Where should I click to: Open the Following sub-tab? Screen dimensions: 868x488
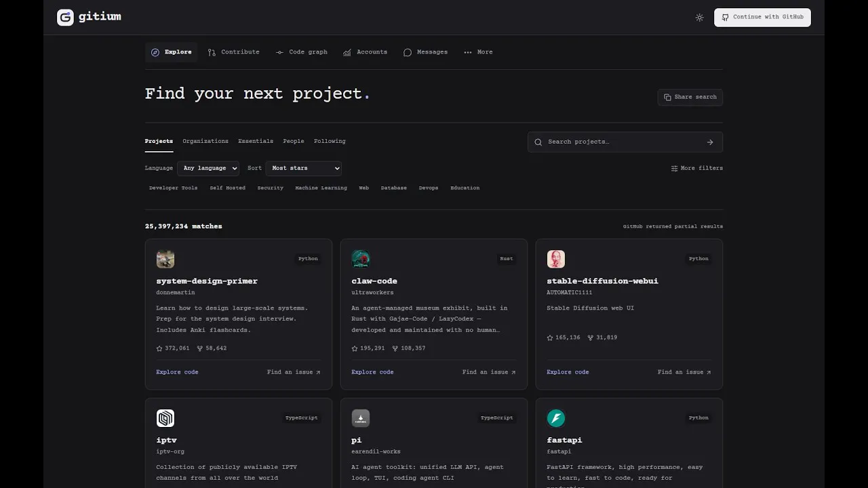pyautogui.click(x=330, y=141)
